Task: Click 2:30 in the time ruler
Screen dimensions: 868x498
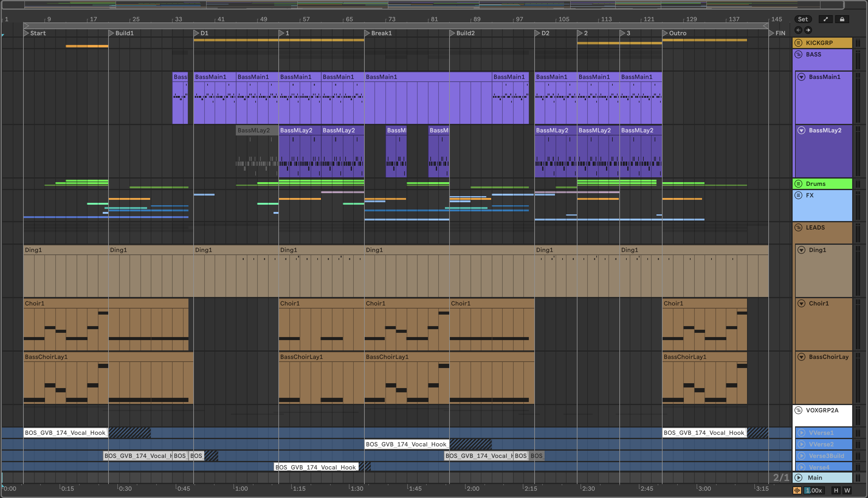Action: 588,488
